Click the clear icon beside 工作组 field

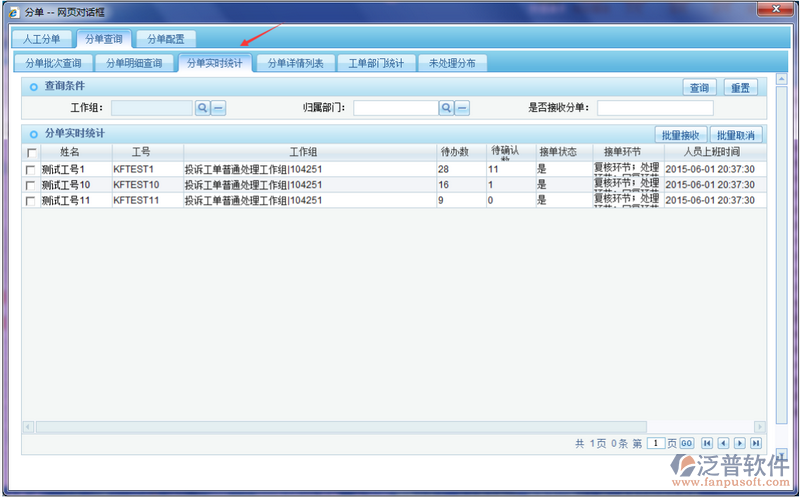(217, 108)
